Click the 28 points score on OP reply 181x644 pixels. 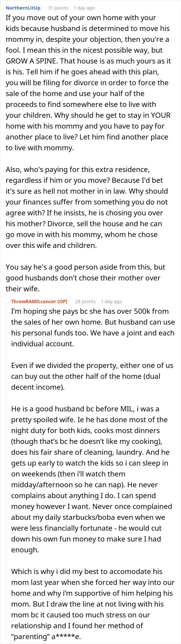[85, 301]
